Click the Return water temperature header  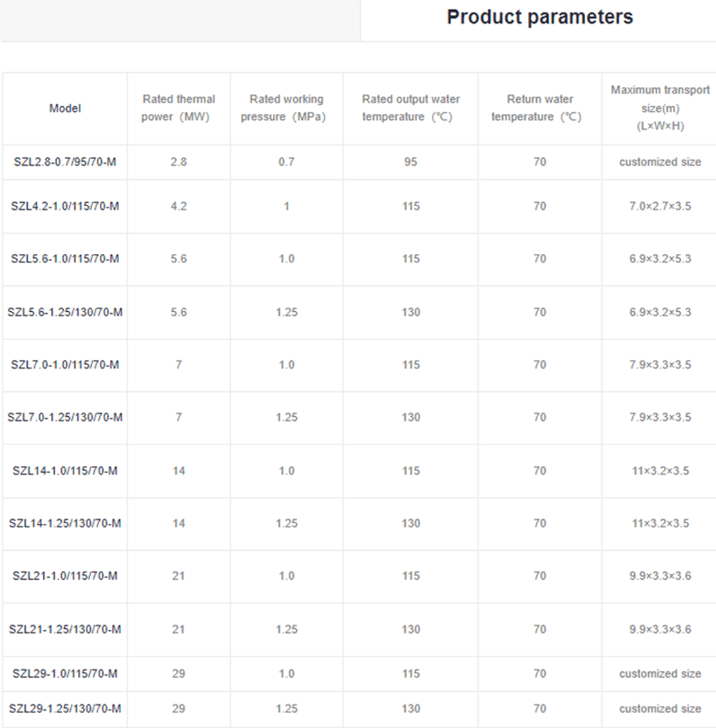tap(539, 108)
